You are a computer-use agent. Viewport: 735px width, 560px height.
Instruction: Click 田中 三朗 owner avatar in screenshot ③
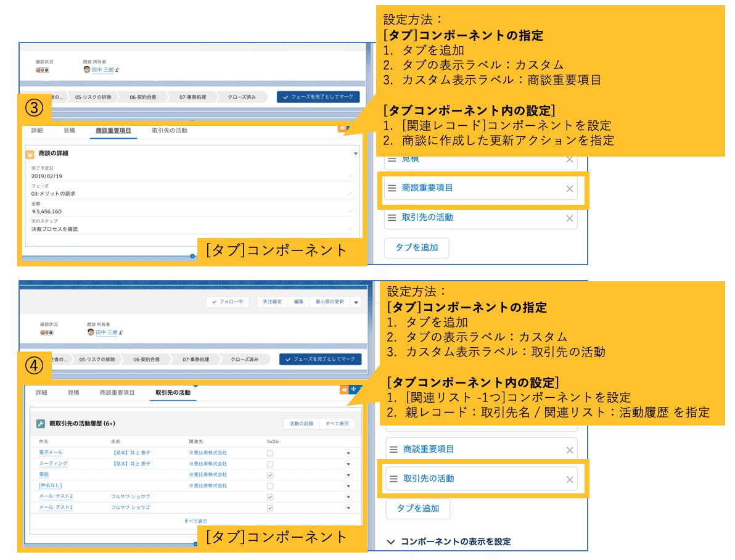(x=87, y=70)
